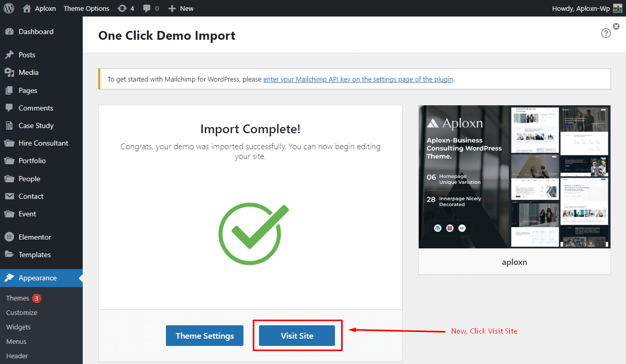Open the Menus submenu item

(x=16, y=341)
